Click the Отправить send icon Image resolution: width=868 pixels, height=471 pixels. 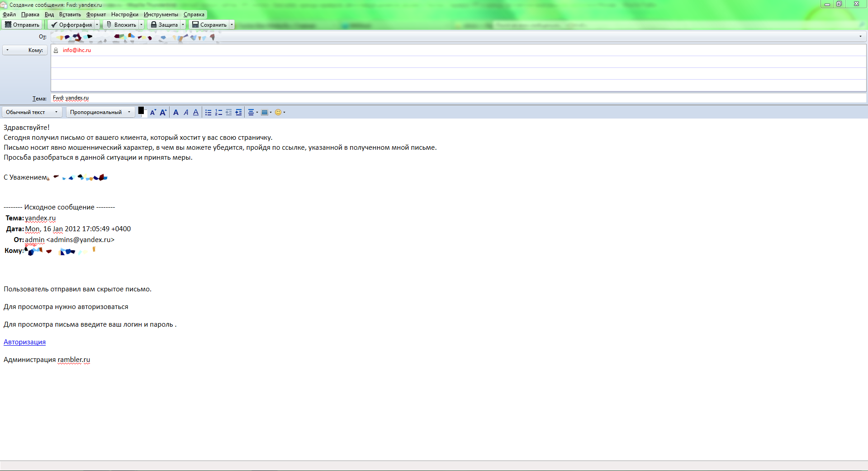coord(8,24)
